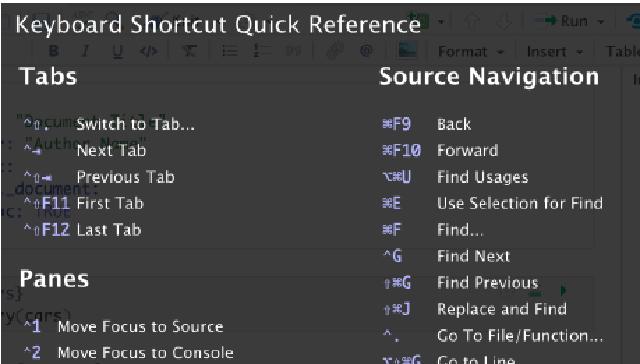640x364 pixels.
Task: Click the 'Use Selection for Find' entry
Action: (520, 203)
